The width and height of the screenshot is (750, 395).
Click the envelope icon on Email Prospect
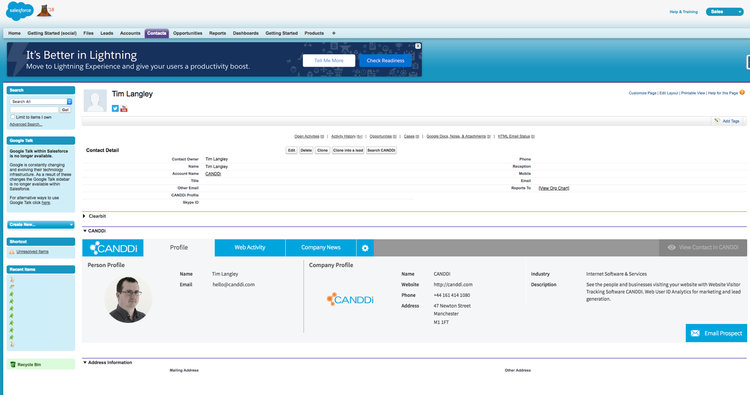click(695, 333)
